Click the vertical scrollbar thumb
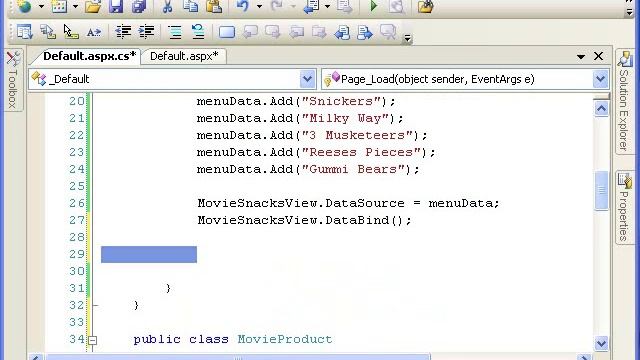The width and height of the screenshot is (640, 360). [601, 190]
